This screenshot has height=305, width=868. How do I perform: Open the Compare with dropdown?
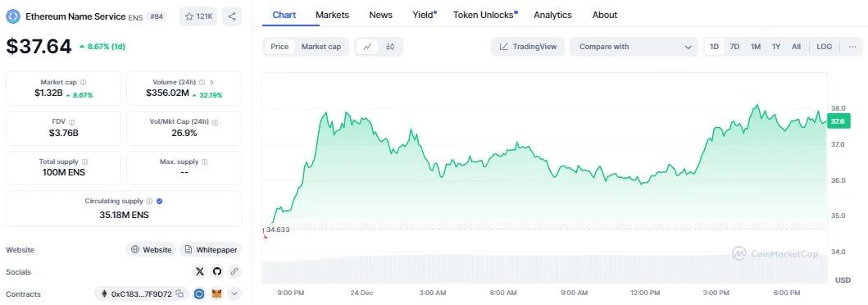point(634,47)
